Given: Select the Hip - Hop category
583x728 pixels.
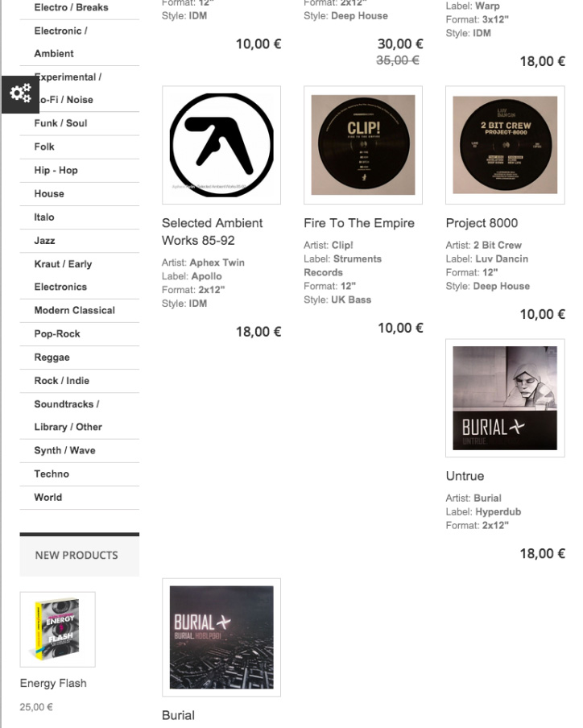Looking at the screenshot, I should 80,171.
